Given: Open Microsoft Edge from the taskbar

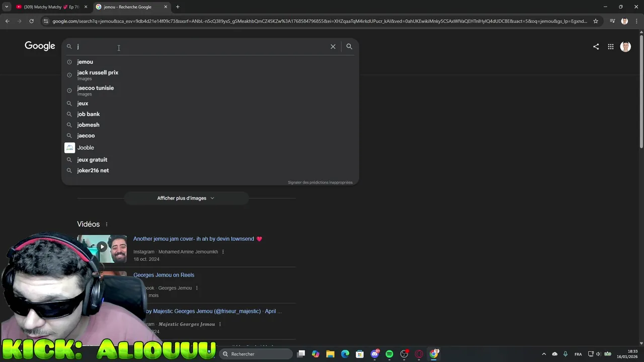Looking at the screenshot, I should (345, 354).
